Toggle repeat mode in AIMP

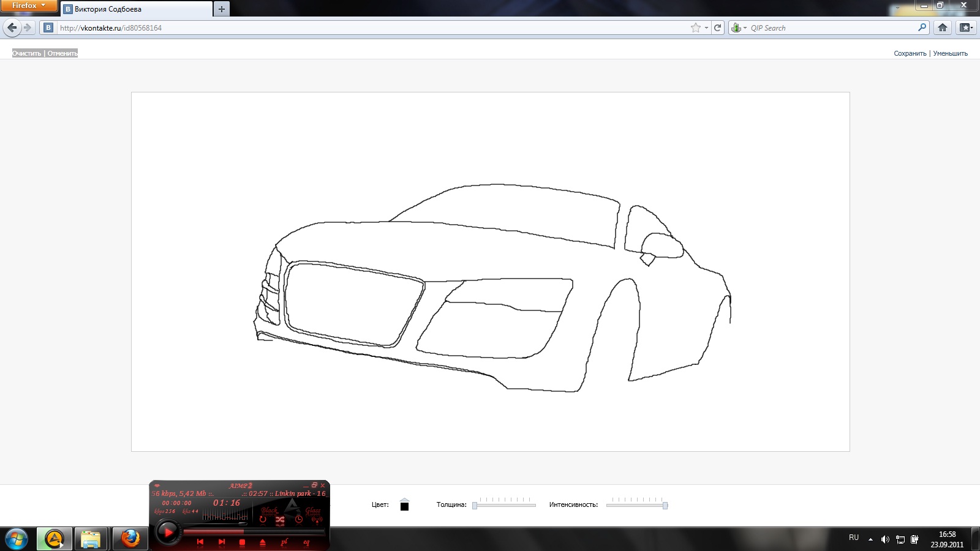(263, 520)
